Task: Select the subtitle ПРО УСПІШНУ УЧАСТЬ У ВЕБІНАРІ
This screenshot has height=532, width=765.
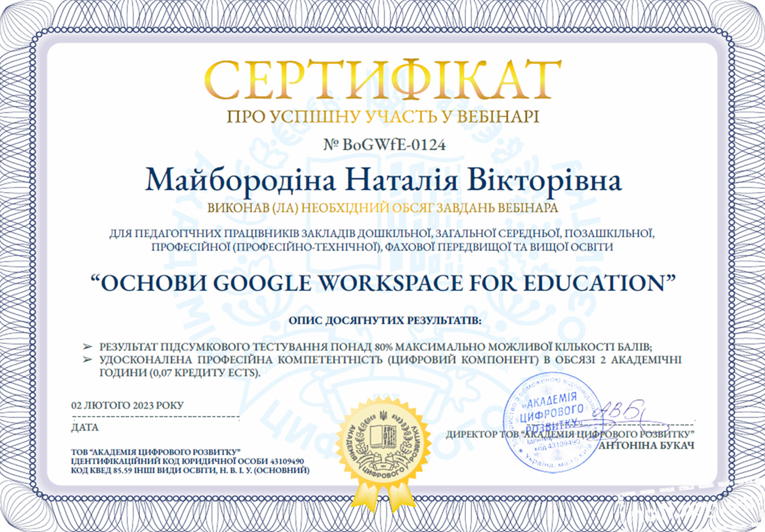Action: point(383,117)
